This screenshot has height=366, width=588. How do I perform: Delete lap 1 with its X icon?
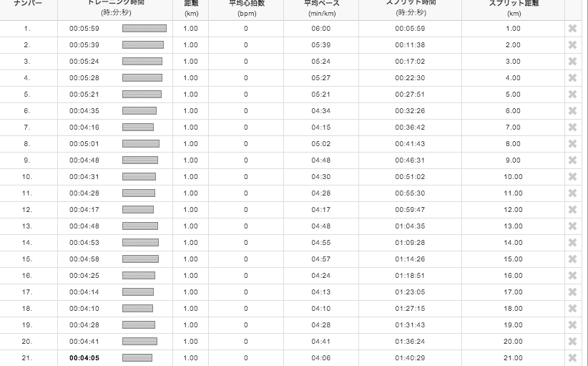pos(572,29)
